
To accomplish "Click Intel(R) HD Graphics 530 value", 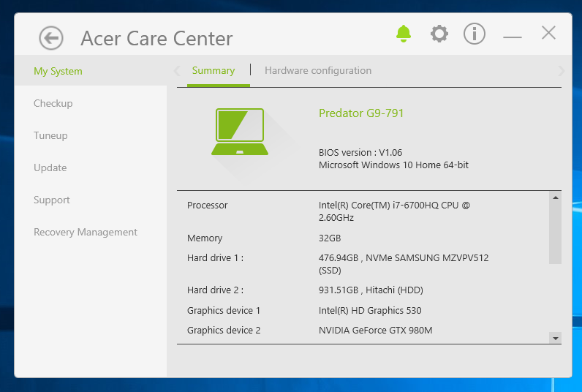I will click(370, 310).
